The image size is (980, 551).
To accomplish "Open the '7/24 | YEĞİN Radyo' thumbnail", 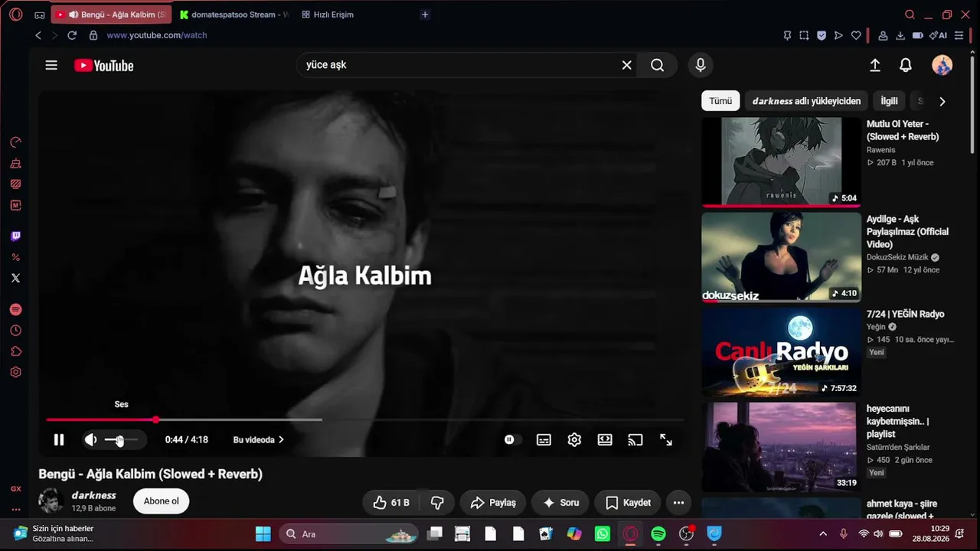I will 781,351.
